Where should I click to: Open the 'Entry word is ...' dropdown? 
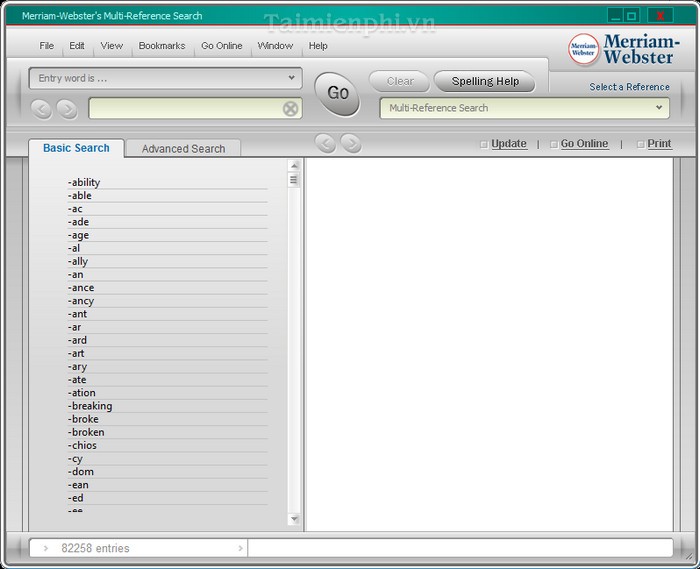(x=166, y=78)
